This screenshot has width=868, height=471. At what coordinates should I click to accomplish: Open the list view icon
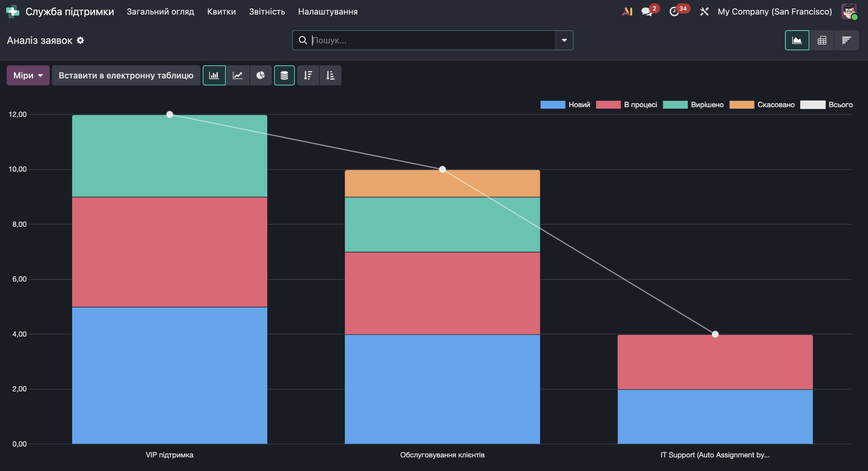coord(846,41)
